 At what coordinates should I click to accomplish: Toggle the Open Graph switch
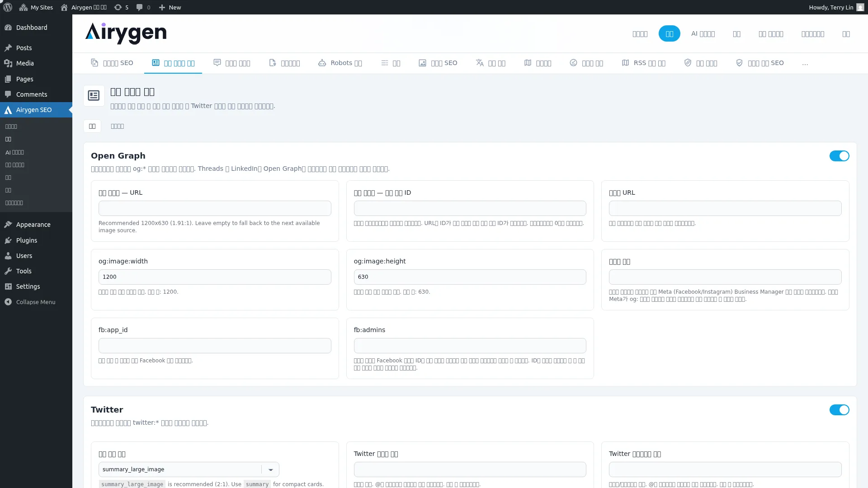click(839, 156)
